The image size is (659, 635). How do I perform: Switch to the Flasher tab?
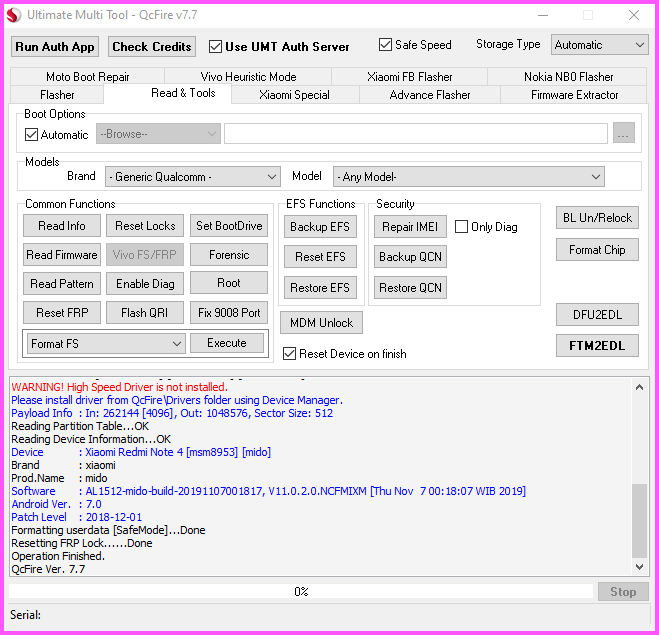pos(57,95)
